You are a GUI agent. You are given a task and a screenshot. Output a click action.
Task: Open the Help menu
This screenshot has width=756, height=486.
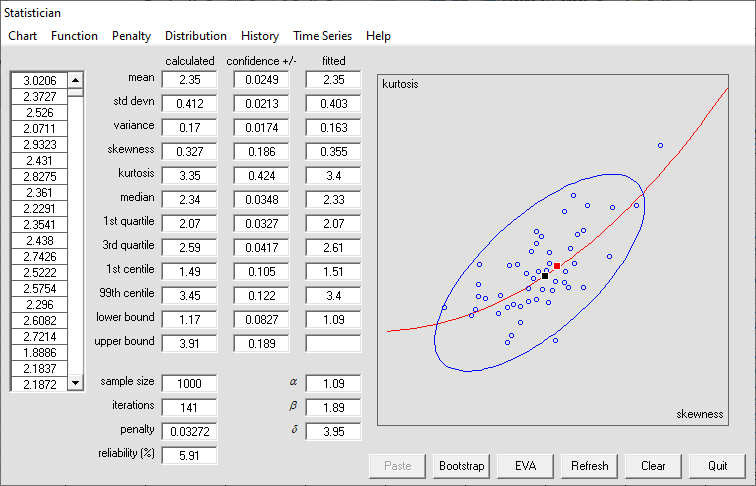[x=378, y=36]
